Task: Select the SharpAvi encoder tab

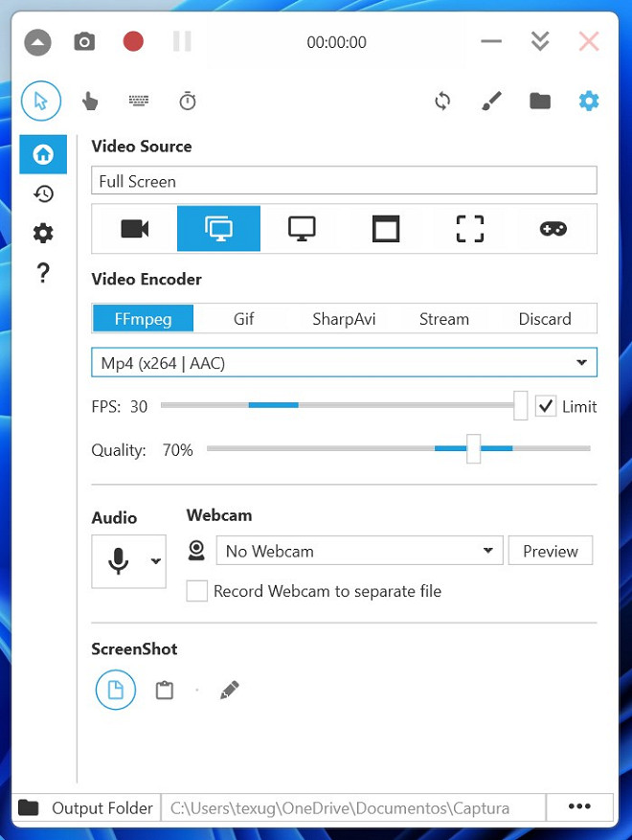Action: (x=344, y=319)
